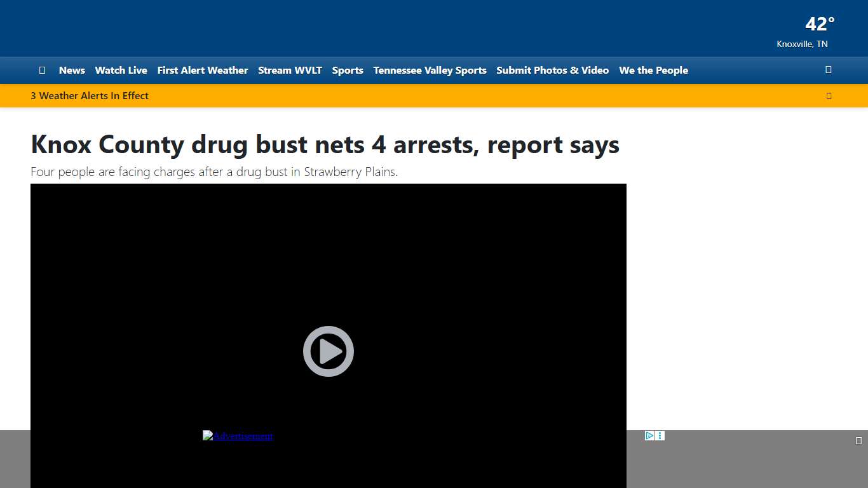868x488 pixels.
Task: Select the Stream WVLT menu item
Action: (x=290, y=70)
